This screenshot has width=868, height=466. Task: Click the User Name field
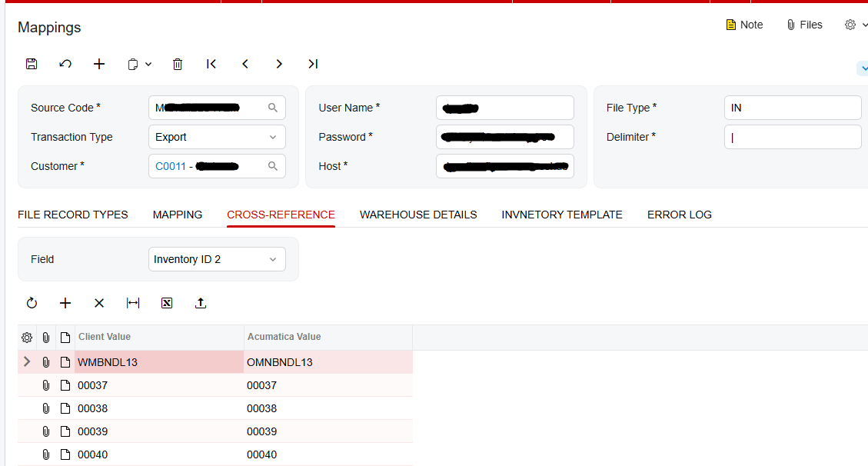[505, 108]
